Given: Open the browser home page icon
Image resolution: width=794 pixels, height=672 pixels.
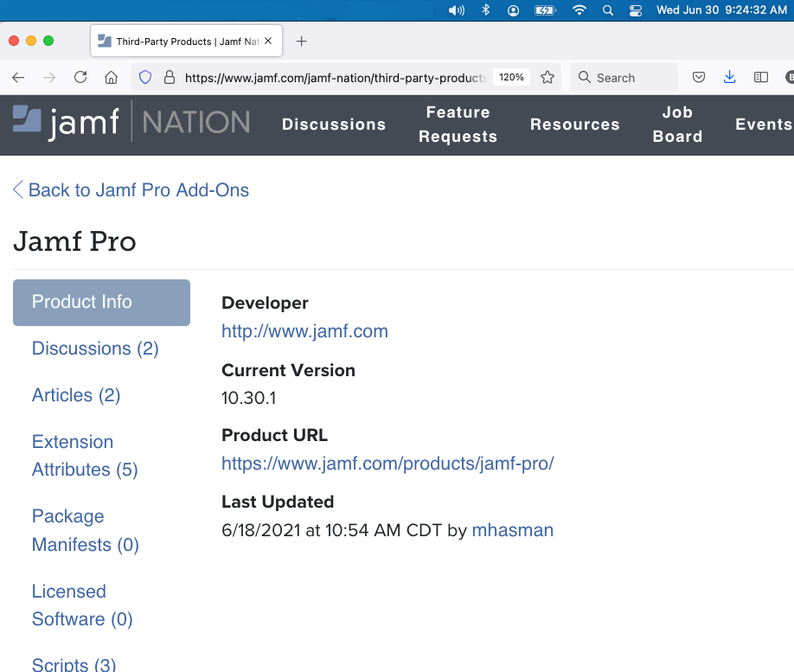Looking at the screenshot, I should pos(111,78).
